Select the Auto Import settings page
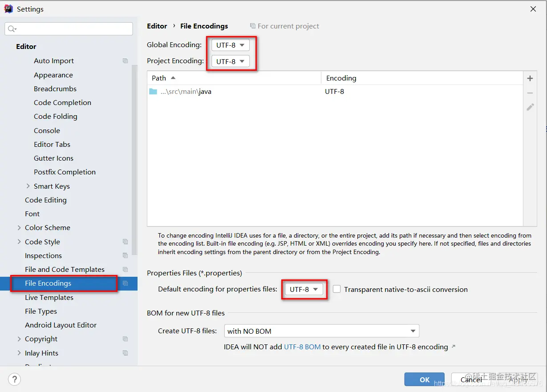 point(54,61)
